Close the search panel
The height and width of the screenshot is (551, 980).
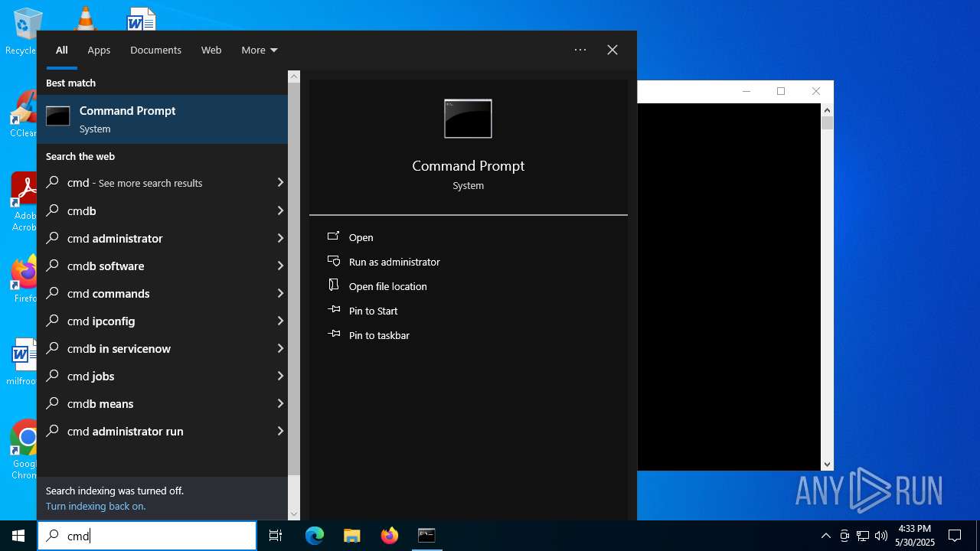coord(612,50)
